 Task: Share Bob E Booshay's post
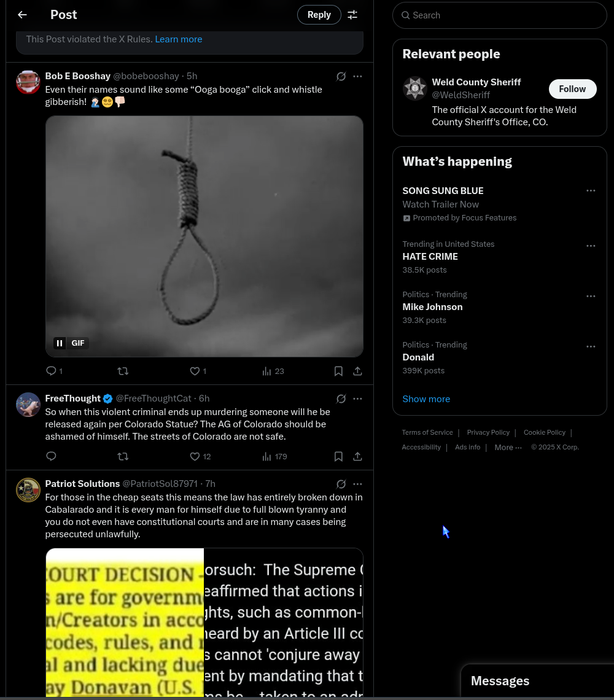point(357,371)
